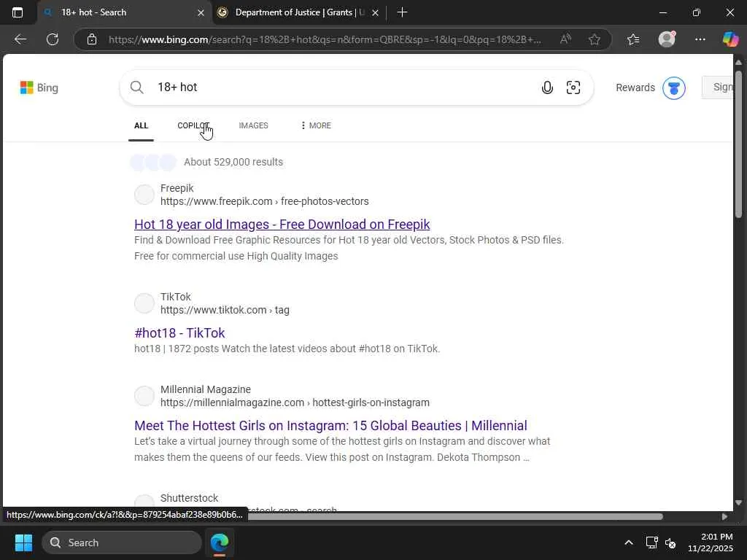The width and height of the screenshot is (747, 560).
Task: Open the Favorites list icon
Action: click(633, 39)
